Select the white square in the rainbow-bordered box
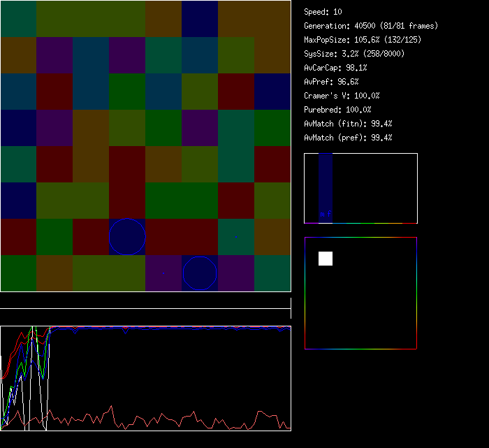The height and width of the screenshot is (448, 489). pos(326,259)
